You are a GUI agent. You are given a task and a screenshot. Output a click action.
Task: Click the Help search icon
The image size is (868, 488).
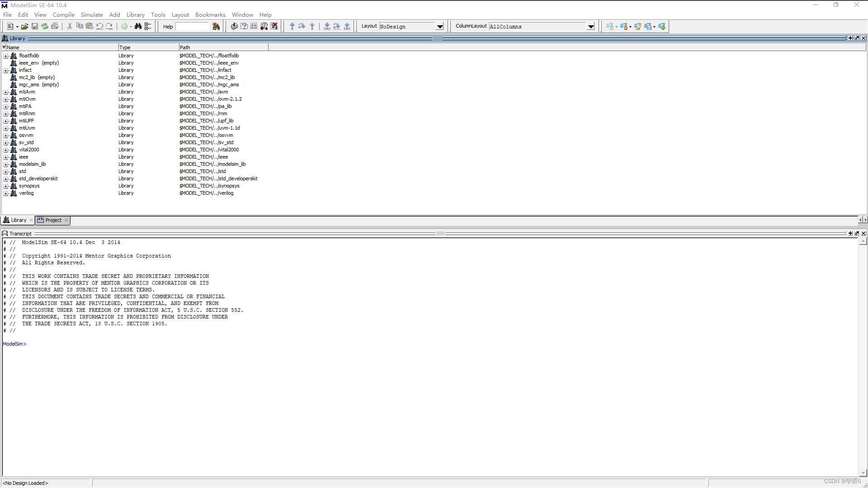(x=216, y=27)
